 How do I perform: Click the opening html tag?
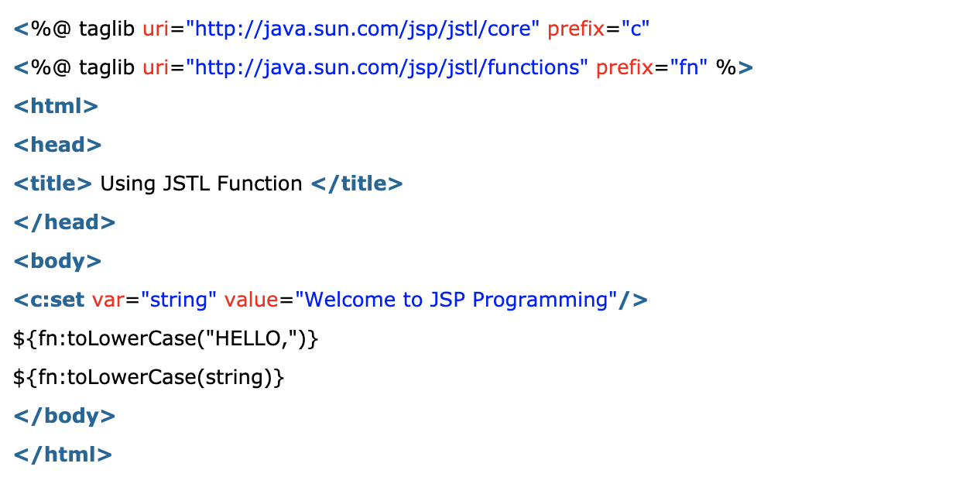[x=56, y=106]
